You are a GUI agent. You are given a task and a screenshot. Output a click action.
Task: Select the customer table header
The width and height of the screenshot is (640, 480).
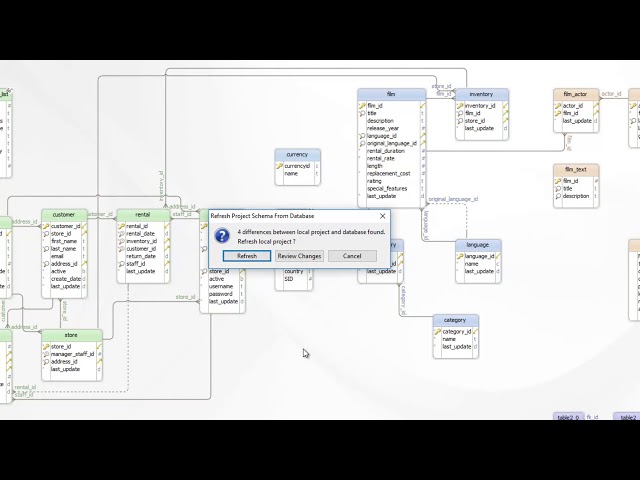coord(64,215)
